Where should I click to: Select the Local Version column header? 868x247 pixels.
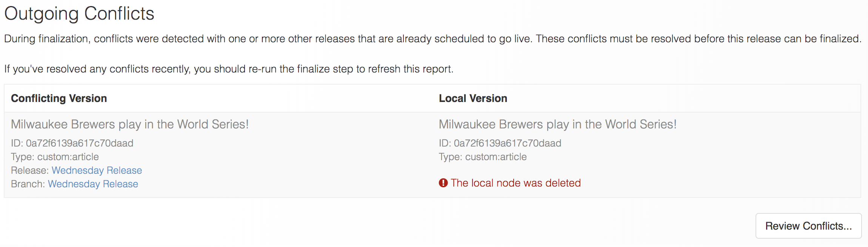point(473,98)
